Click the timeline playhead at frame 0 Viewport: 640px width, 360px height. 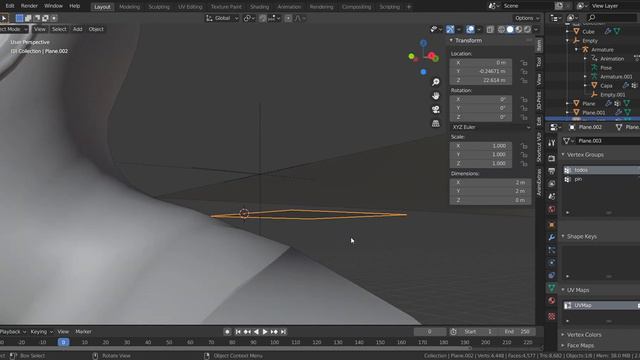tap(63, 342)
